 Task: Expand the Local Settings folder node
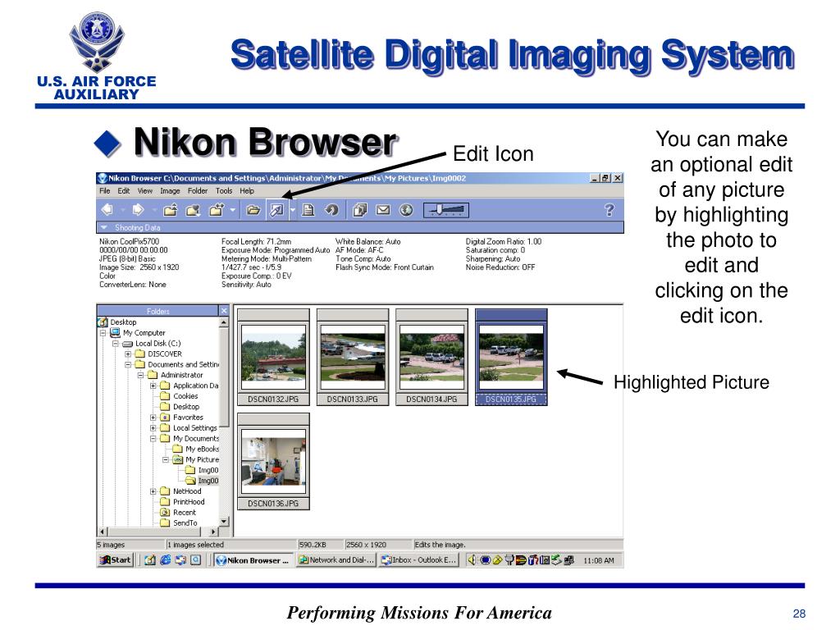point(153,428)
